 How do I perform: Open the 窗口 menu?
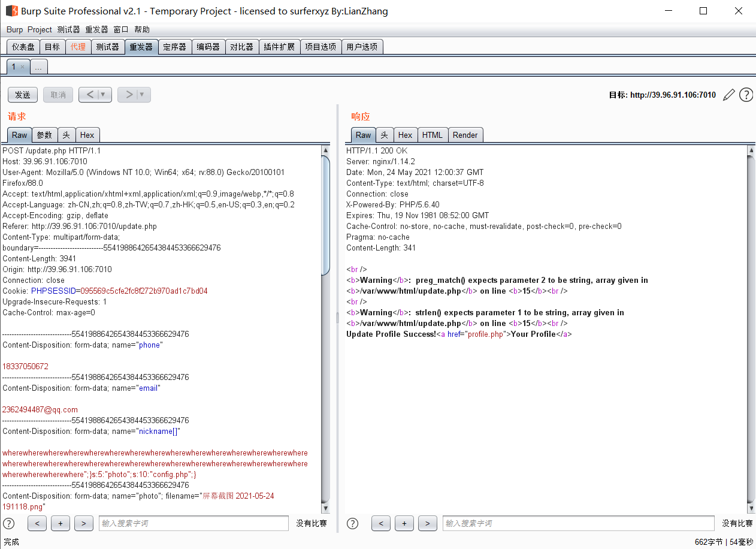point(120,29)
